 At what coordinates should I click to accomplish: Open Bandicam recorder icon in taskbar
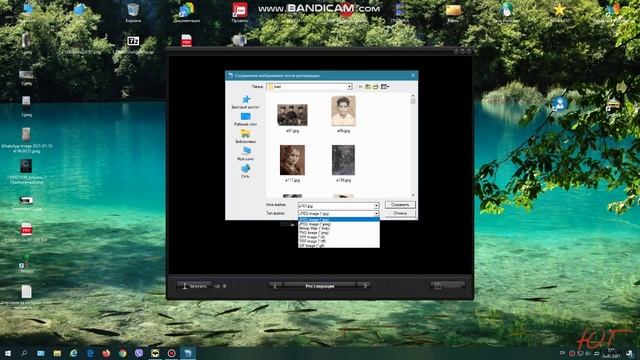(171, 353)
